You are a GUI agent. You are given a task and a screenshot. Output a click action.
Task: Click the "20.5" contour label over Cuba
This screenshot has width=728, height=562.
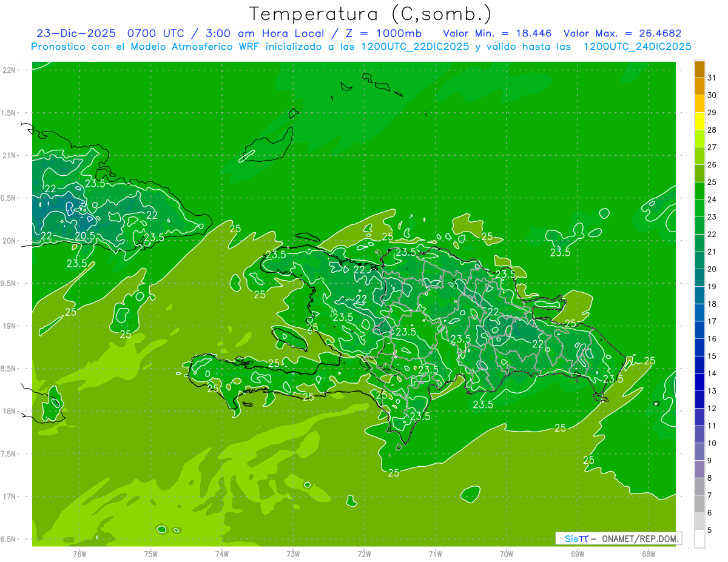click(85, 236)
